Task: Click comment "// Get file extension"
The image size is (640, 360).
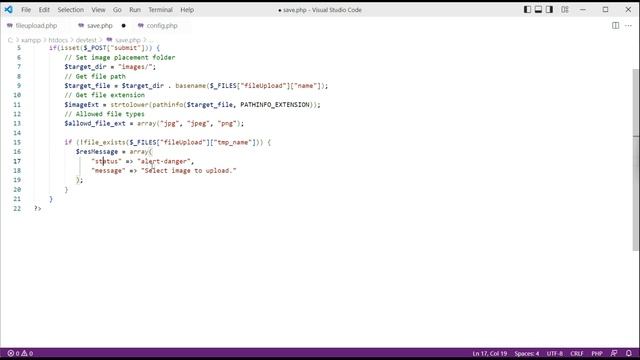Action: click(x=104, y=95)
